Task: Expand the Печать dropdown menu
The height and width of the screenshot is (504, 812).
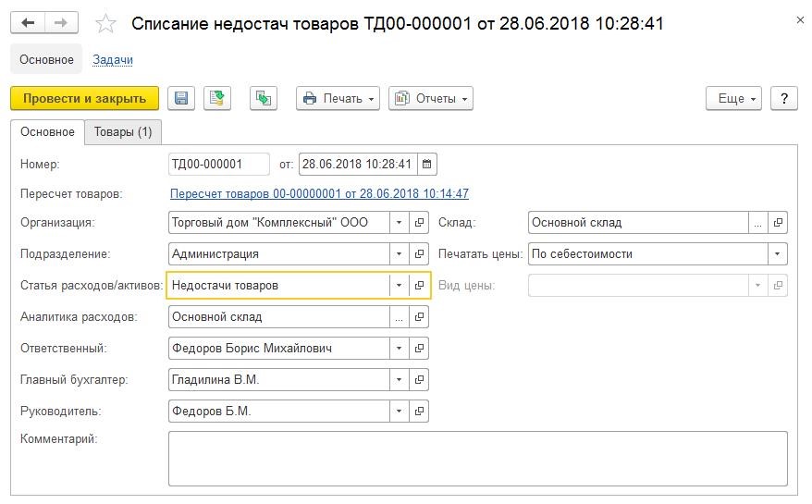Action: pos(338,98)
